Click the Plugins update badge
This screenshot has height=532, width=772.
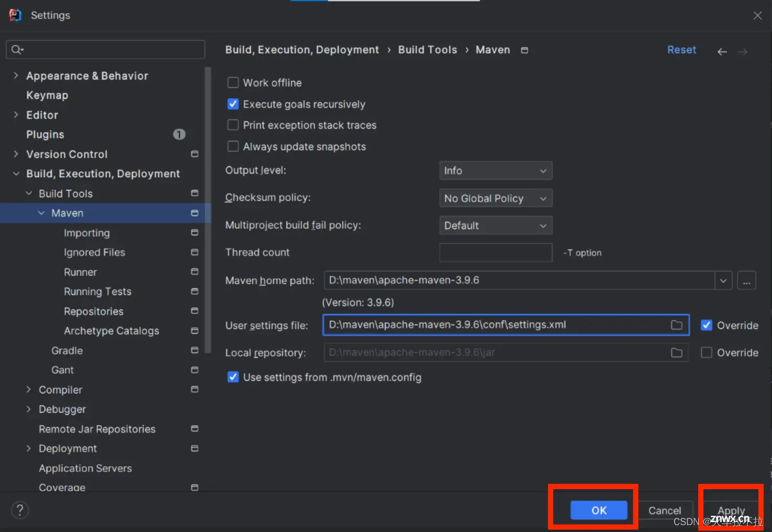(x=179, y=134)
